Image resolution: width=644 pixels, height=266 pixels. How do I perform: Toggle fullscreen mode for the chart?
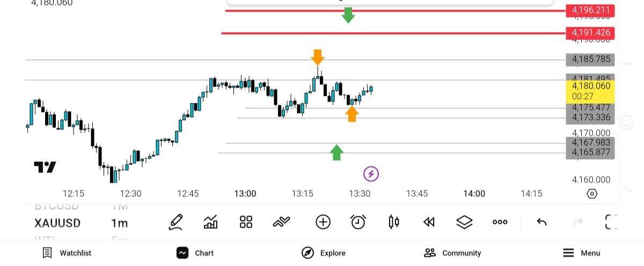[611, 222]
